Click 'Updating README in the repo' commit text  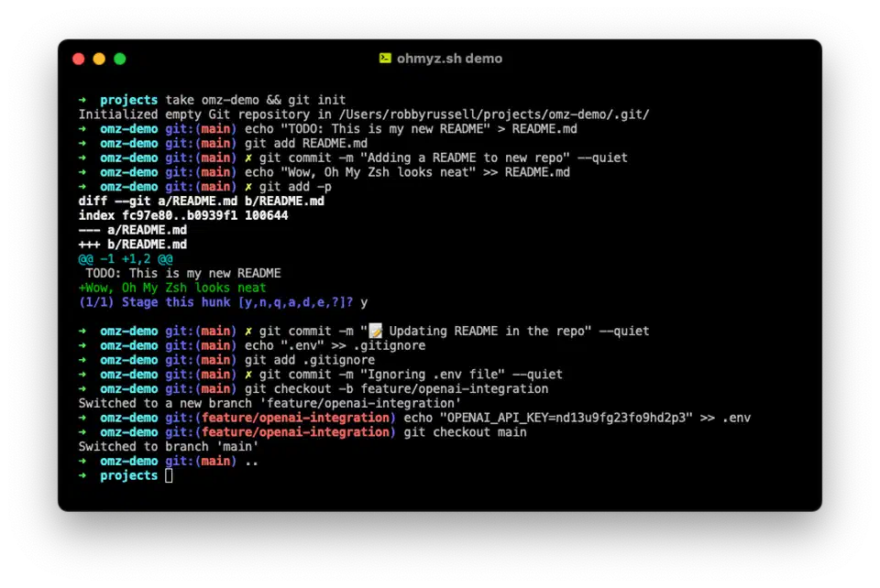(x=486, y=331)
